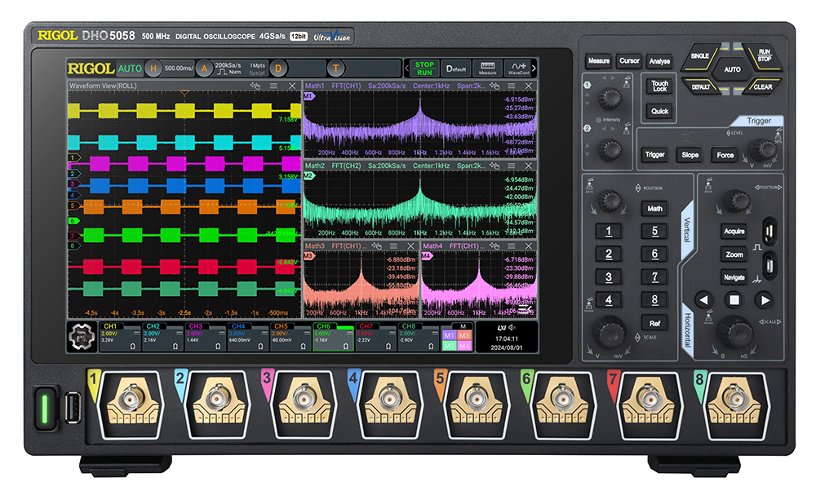Expand the toolbar with the right chevron arrow
The height and width of the screenshot is (504, 816).
(x=534, y=69)
